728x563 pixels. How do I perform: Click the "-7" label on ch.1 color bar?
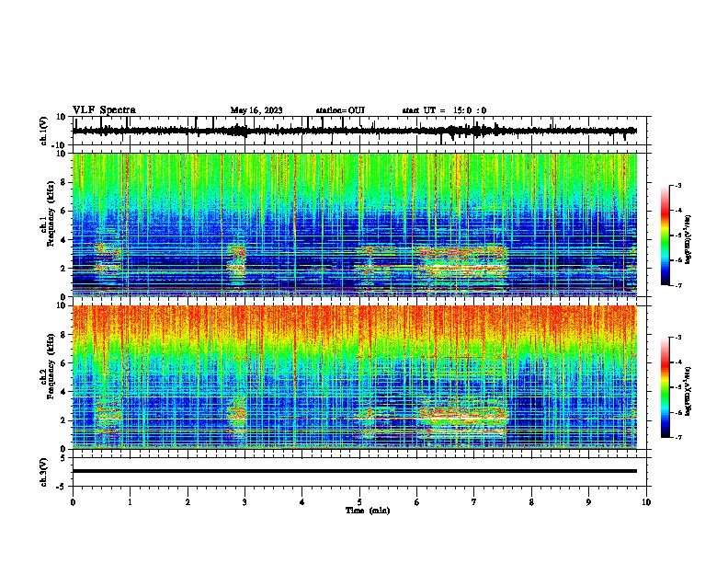pos(677,285)
